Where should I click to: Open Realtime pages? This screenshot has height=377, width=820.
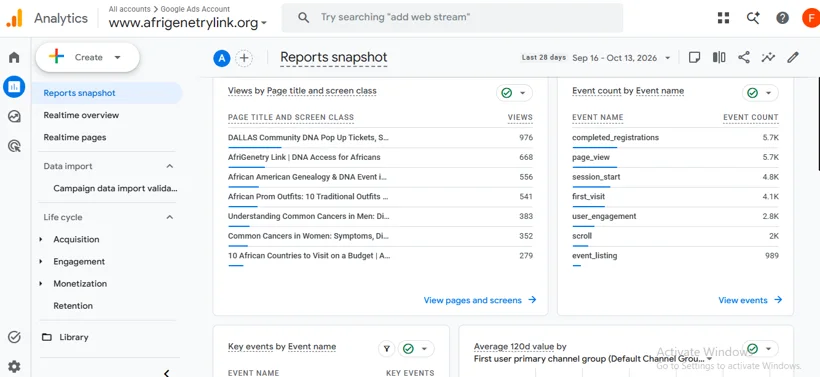point(75,138)
